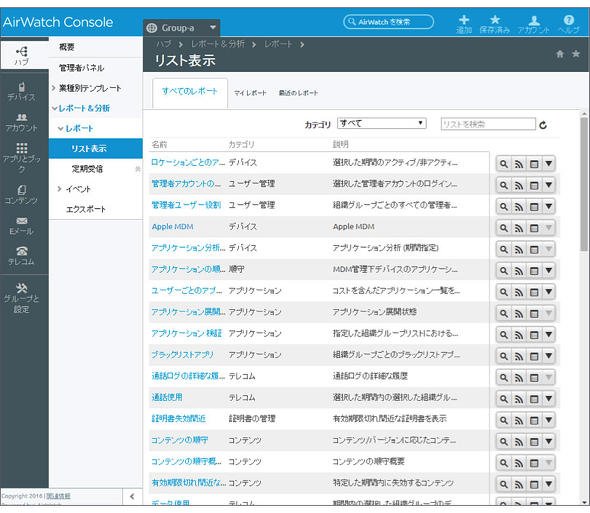Click the 追加 plus icon in header
This screenshot has width=590, height=513.
point(464,24)
